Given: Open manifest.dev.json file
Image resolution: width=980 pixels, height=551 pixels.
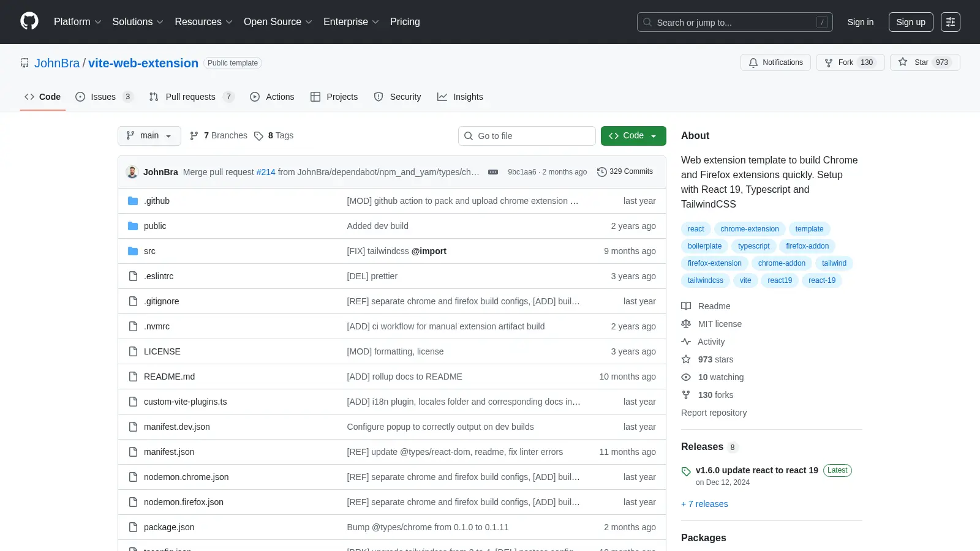Looking at the screenshot, I should (176, 427).
